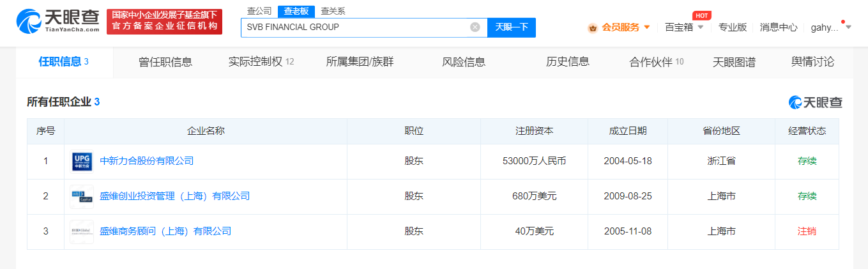Click the 企业名称 column header
This screenshot has height=269, width=868.
pyautogui.click(x=206, y=131)
